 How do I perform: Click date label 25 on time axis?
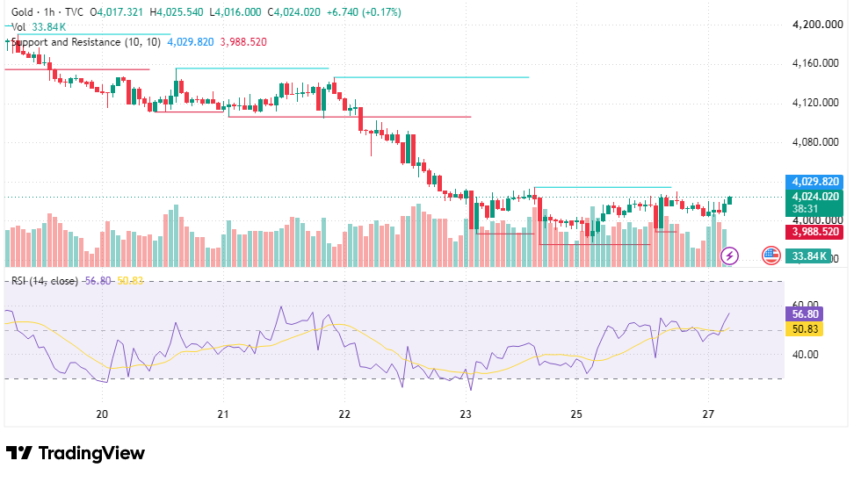click(x=576, y=414)
